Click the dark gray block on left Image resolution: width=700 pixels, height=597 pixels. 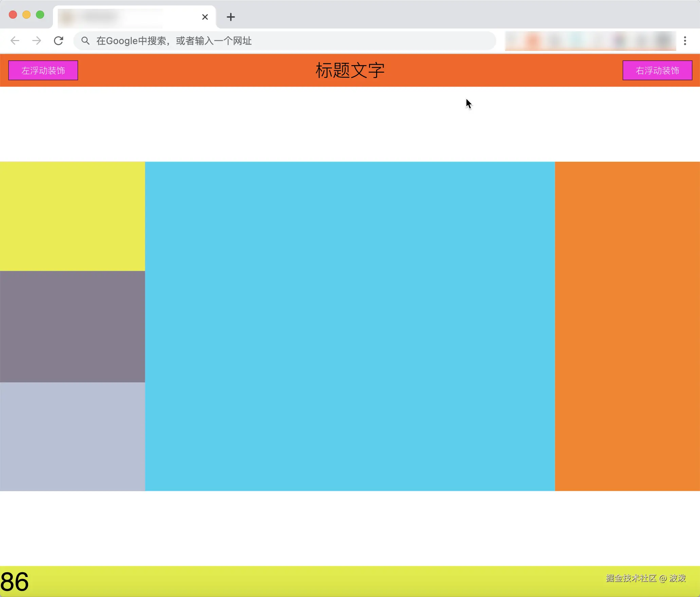[72, 326]
